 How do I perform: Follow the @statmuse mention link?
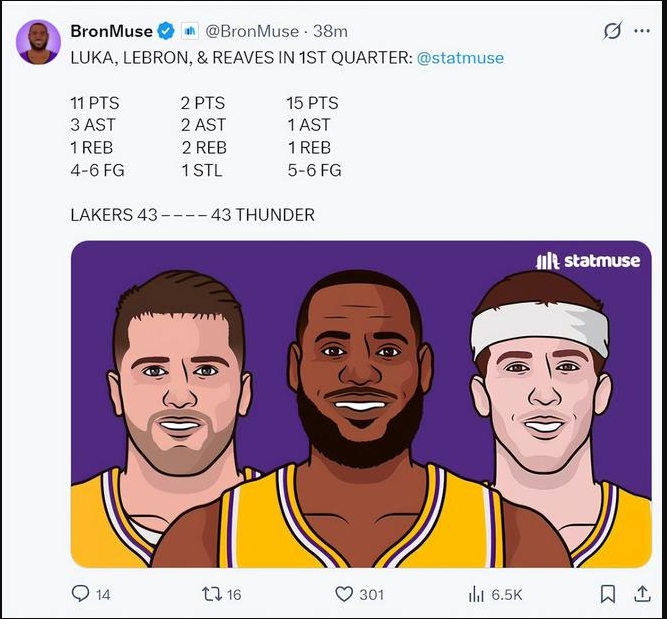(x=460, y=58)
